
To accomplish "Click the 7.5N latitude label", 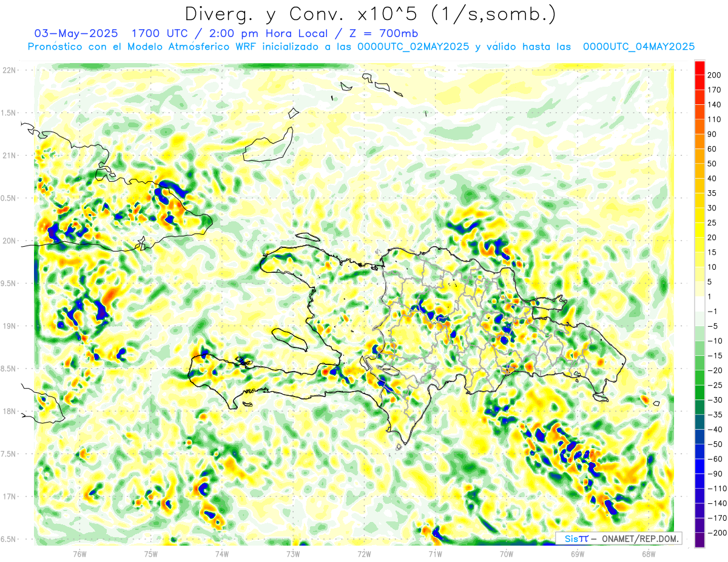I will (9, 454).
